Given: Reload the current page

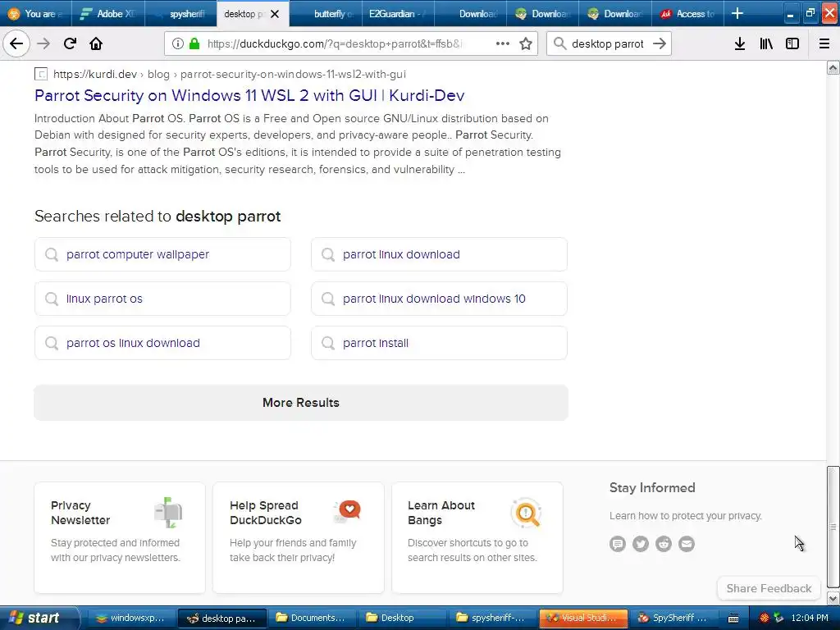Looking at the screenshot, I should point(70,43).
